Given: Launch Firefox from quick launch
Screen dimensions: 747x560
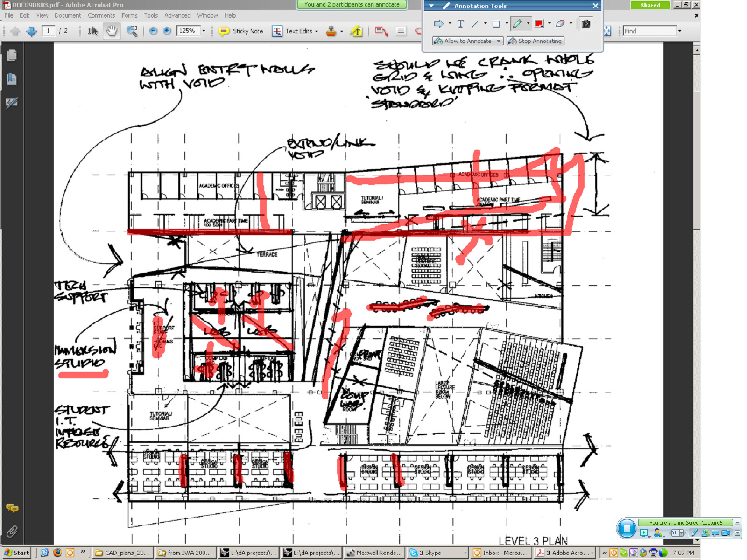Looking at the screenshot, I should click(57, 553).
